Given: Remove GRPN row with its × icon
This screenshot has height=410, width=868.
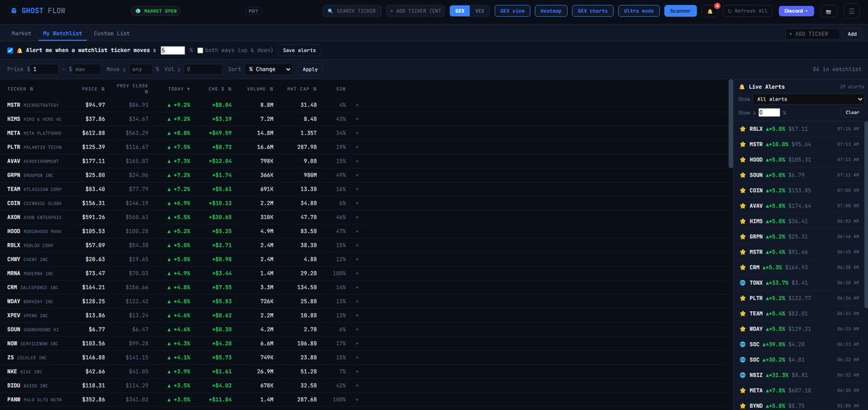Looking at the screenshot, I should pos(357,175).
